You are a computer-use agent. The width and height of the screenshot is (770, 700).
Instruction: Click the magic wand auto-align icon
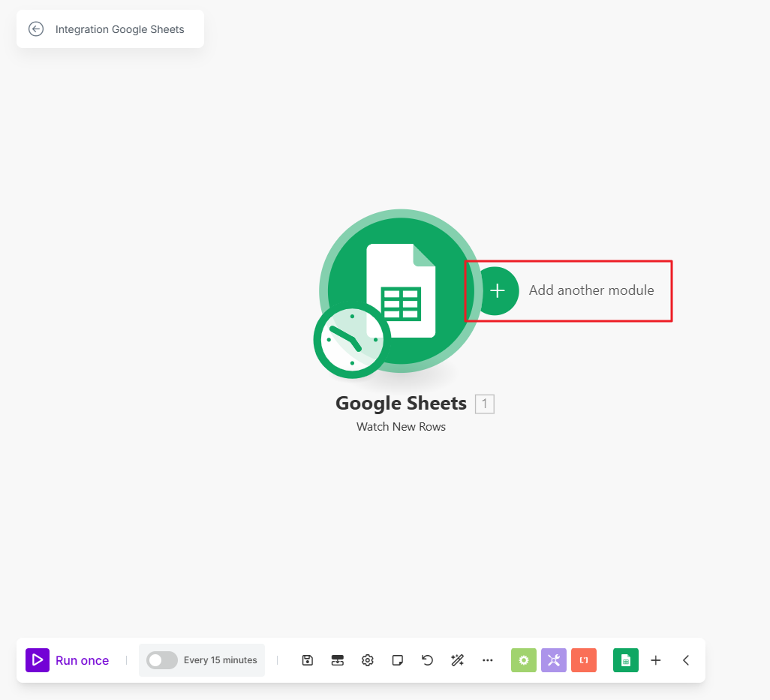(x=458, y=660)
